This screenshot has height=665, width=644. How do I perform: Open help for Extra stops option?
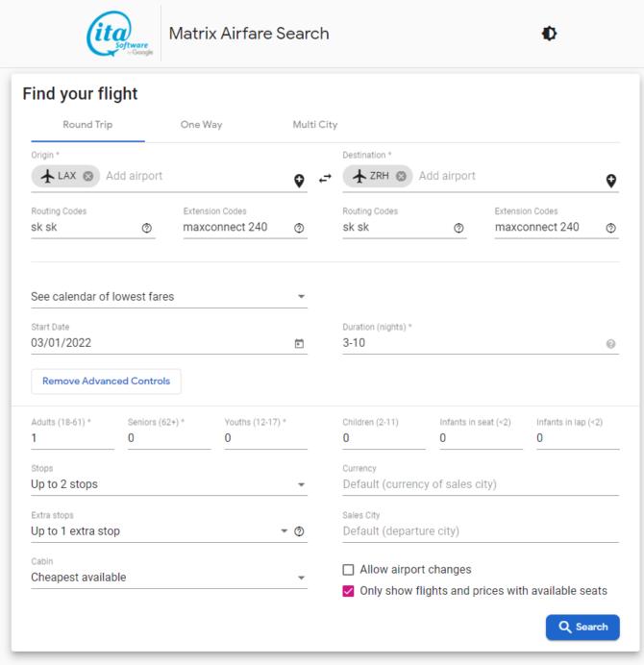[299, 531]
